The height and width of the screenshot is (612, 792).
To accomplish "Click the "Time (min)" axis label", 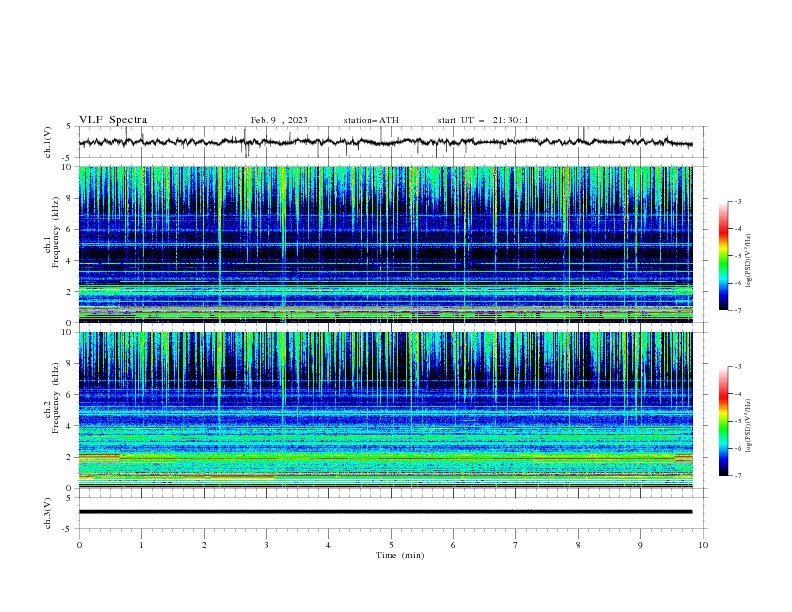I will pyautogui.click(x=400, y=555).
